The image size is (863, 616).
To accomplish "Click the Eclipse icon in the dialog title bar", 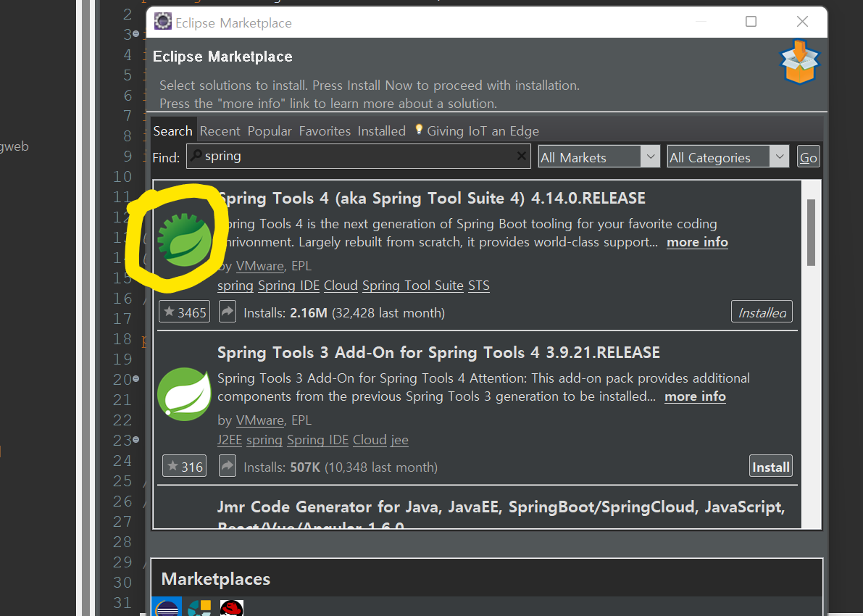I will [163, 22].
